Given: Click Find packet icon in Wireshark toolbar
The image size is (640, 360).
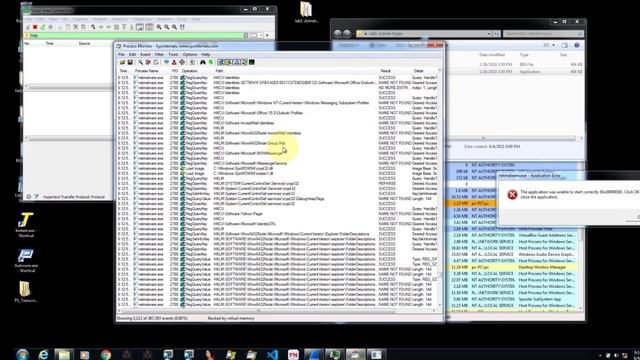Looking at the screenshot, I should [93, 27].
